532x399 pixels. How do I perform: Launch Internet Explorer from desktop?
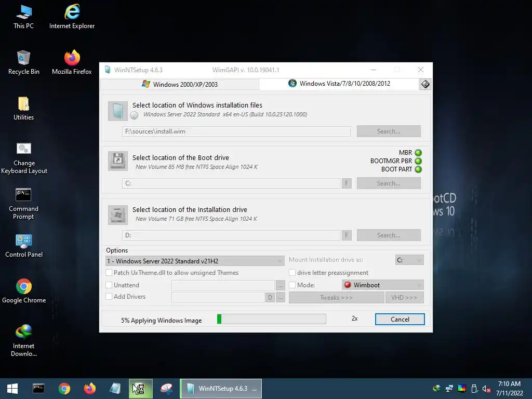[x=72, y=16]
